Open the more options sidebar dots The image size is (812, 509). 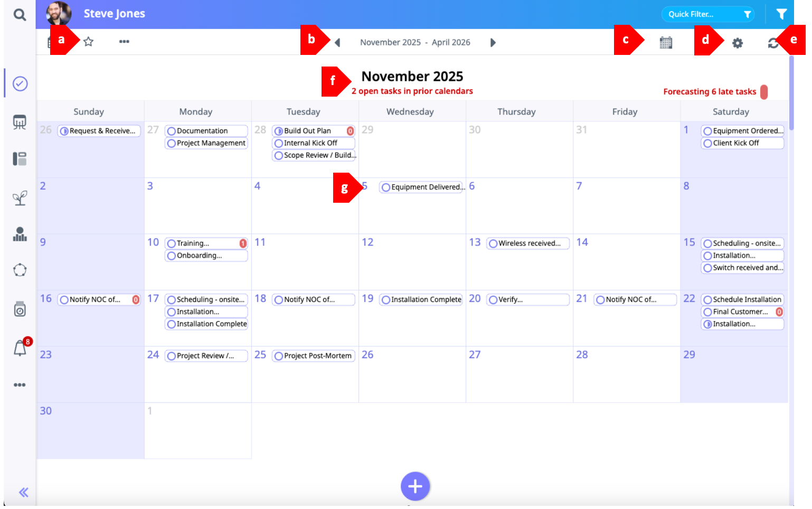coord(20,385)
